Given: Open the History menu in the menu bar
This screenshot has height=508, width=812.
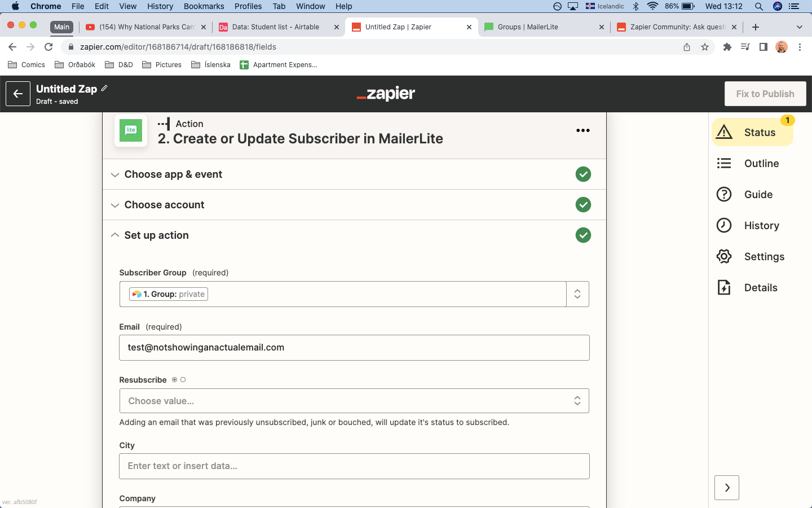Looking at the screenshot, I should [160, 6].
